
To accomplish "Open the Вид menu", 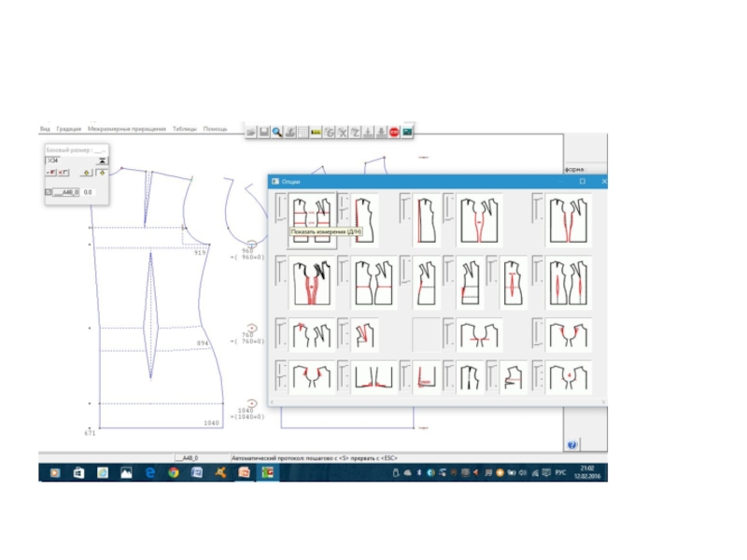I will (45, 129).
